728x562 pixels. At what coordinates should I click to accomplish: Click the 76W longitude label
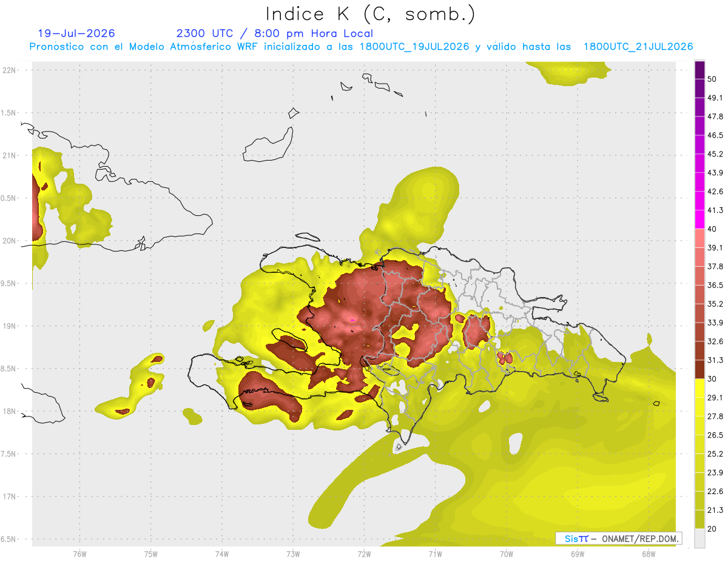(79, 554)
